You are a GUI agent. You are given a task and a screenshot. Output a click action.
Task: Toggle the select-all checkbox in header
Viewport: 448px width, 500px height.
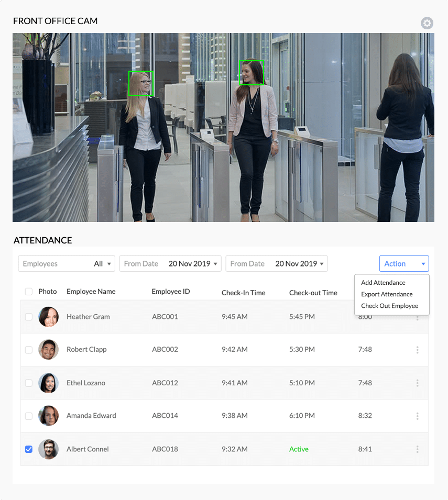coord(29,292)
